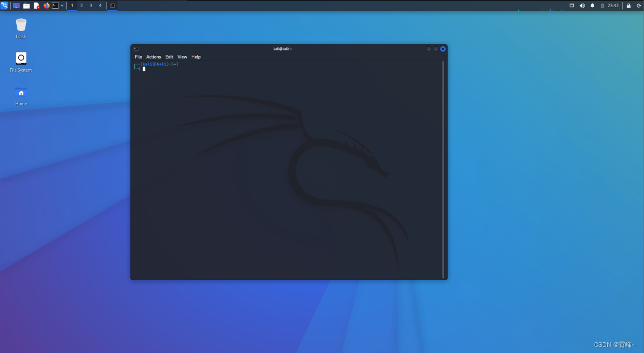Switch to workspace 1
The width and height of the screenshot is (644, 353).
(72, 6)
